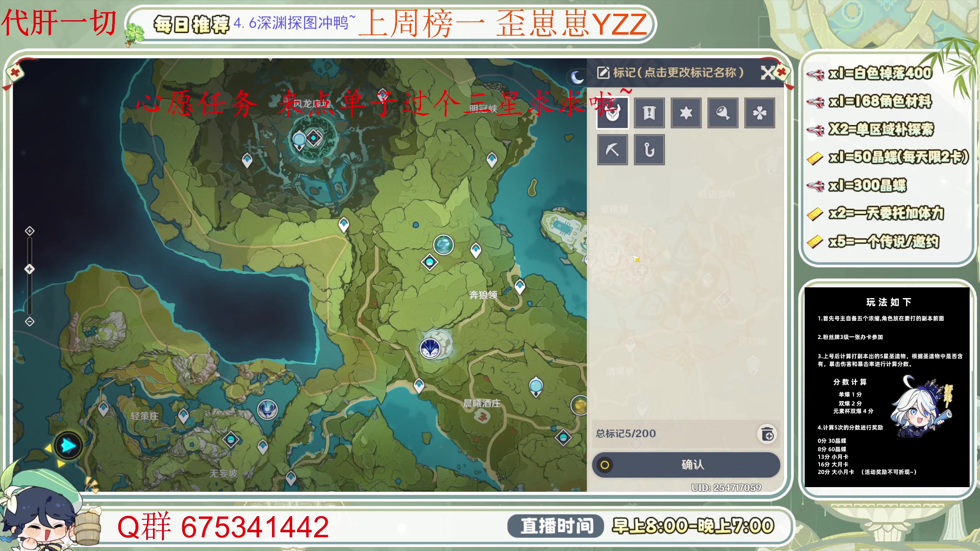980x551 pixels.
Task: Click the 无妄坡 region label
Action: click(224, 474)
